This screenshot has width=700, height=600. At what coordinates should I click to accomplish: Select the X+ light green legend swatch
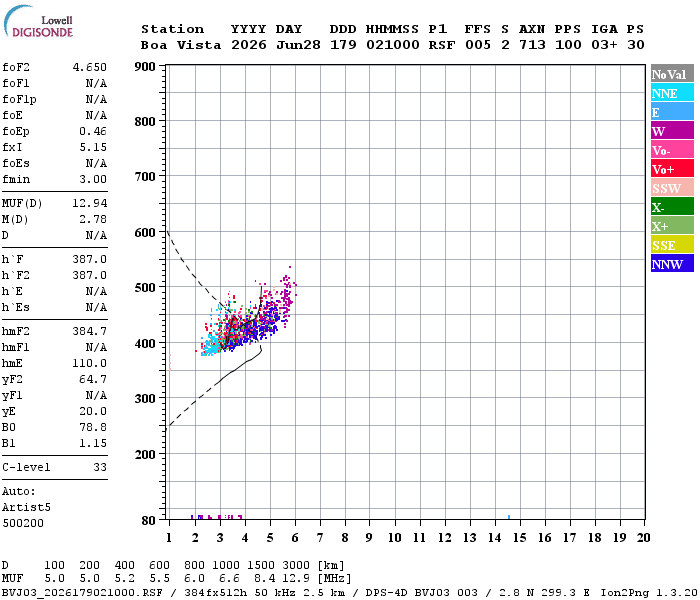pyautogui.click(x=672, y=225)
